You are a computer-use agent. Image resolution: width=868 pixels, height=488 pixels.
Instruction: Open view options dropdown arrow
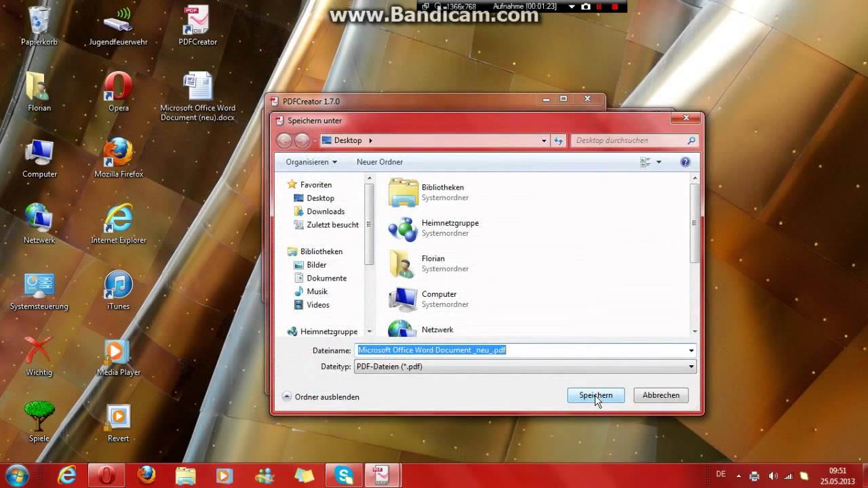coord(658,162)
